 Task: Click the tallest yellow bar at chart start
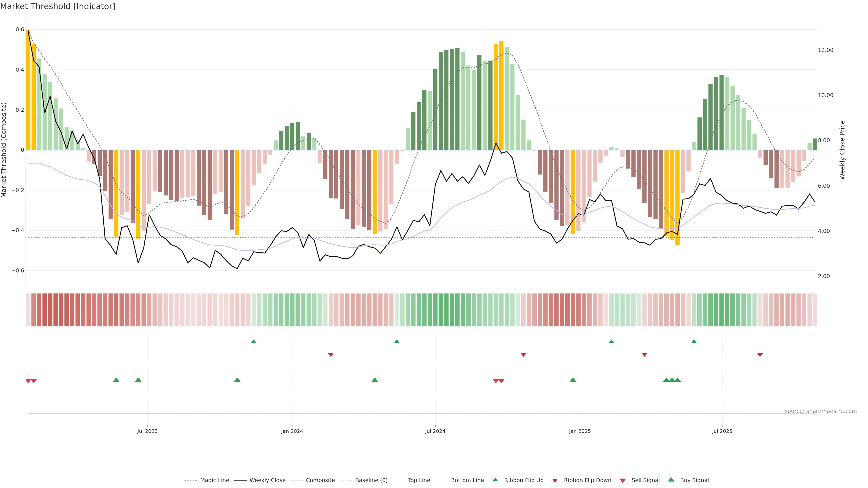pyautogui.click(x=28, y=90)
